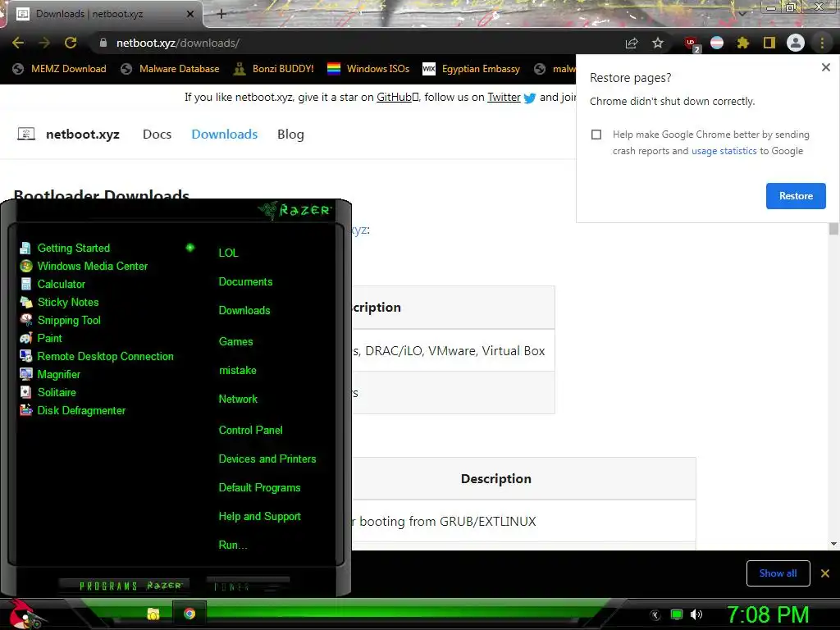
Task: Reload the netboot.xyz page
Action: pyautogui.click(x=71, y=43)
